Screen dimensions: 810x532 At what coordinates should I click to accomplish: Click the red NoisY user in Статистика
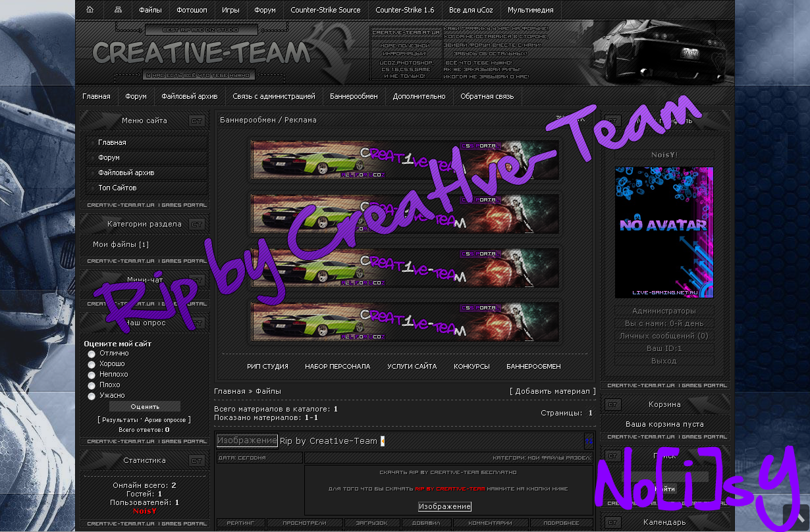click(x=145, y=510)
